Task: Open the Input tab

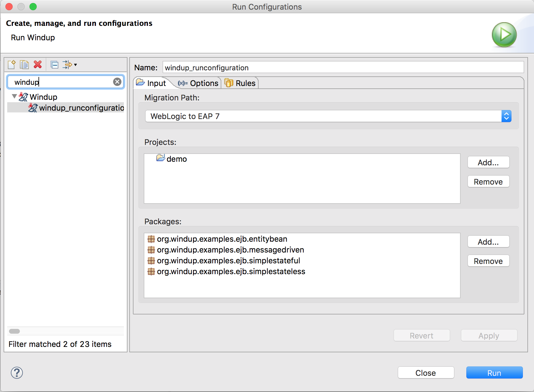Action: [152, 83]
